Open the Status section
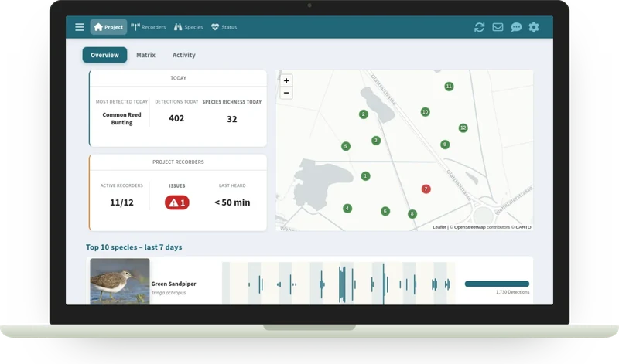The height and width of the screenshot is (364, 619). click(224, 27)
